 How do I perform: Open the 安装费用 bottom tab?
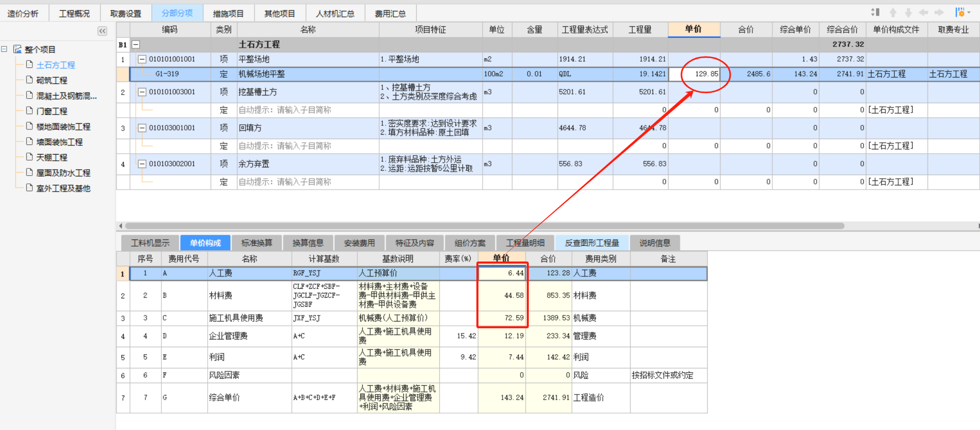pyautogui.click(x=360, y=242)
